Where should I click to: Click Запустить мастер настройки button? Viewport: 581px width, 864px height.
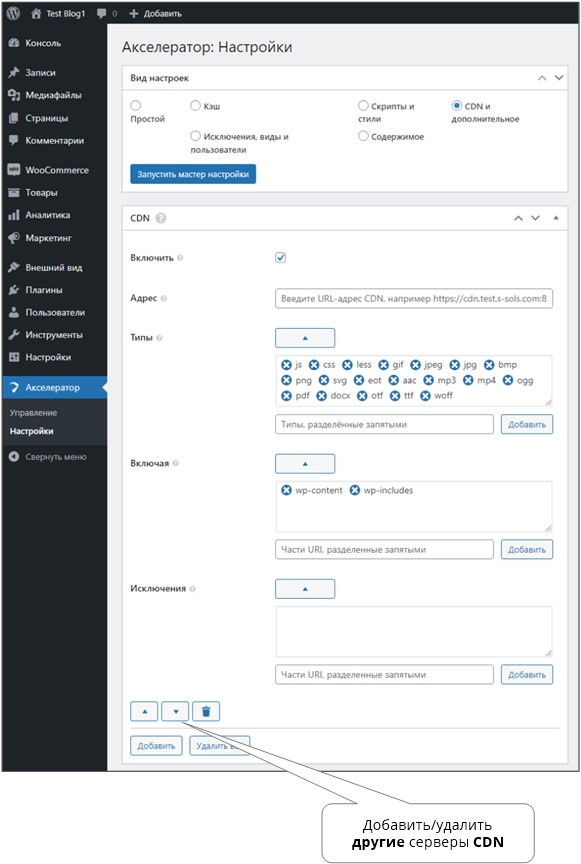coord(193,174)
